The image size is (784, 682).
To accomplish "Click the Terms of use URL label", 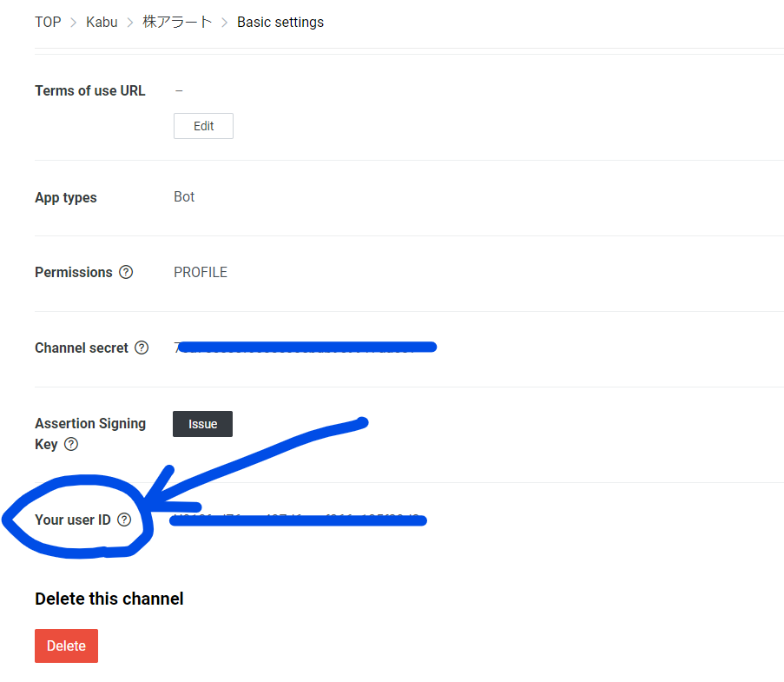I will [x=90, y=90].
